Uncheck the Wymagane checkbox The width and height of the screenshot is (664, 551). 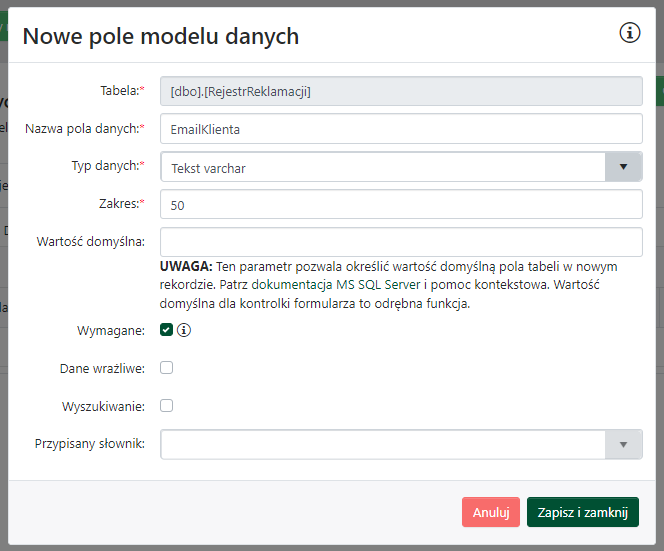point(167,330)
